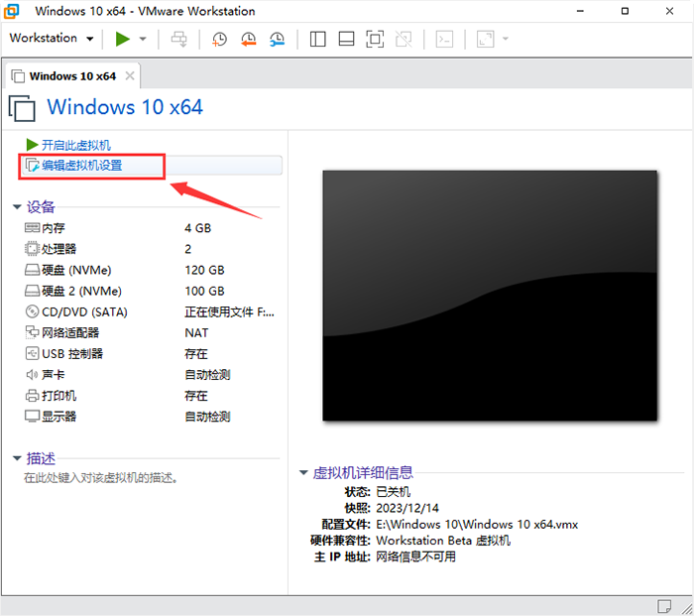
Task: Click the processor chip icon
Action: 32,248
